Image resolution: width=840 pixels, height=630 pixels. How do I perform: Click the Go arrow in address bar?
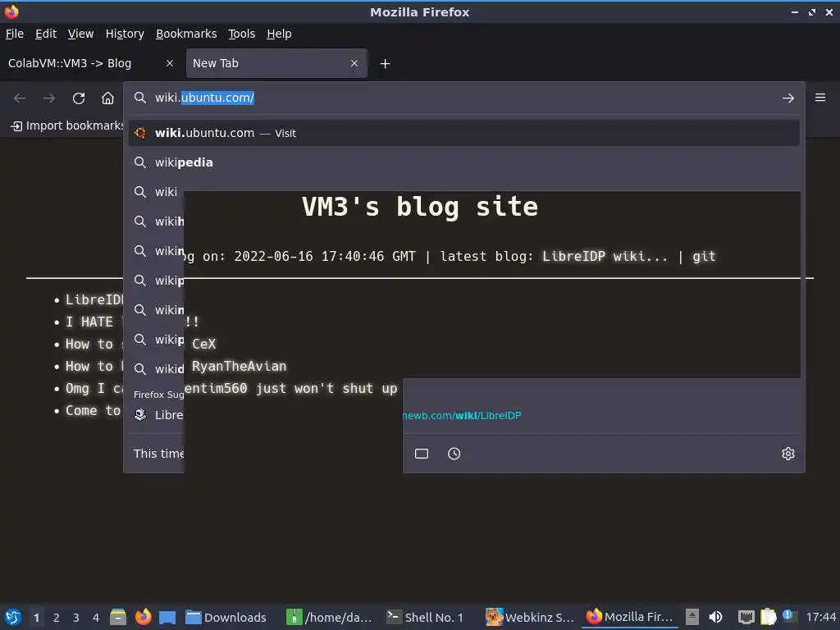click(788, 98)
